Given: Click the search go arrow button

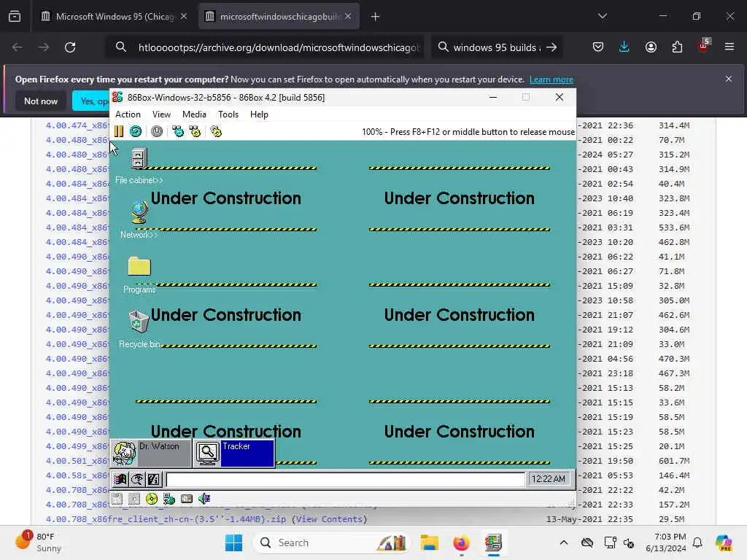Looking at the screenshot, I should 551,47.
